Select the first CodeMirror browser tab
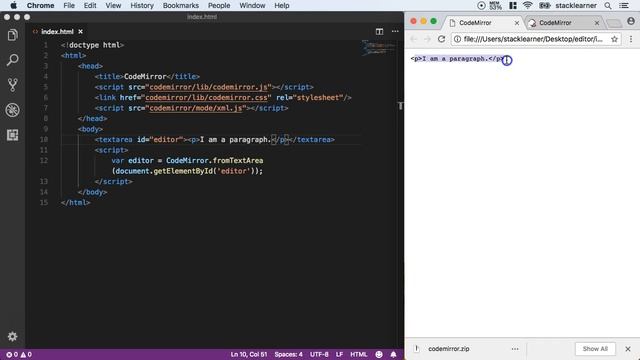Screen dimensions: 640x360 [482, 23]
